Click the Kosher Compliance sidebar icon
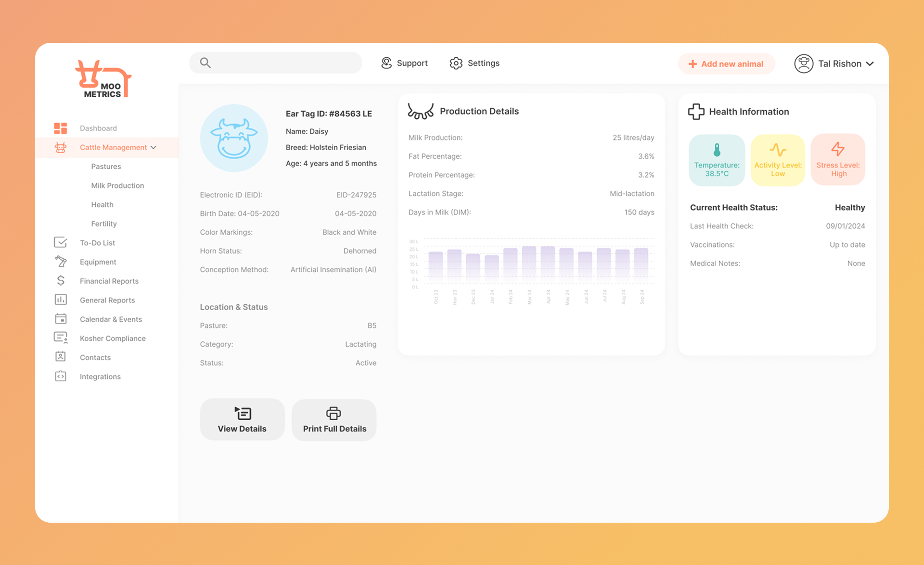The height and width of the screenshot is (565, 924). tap(60, 338)
